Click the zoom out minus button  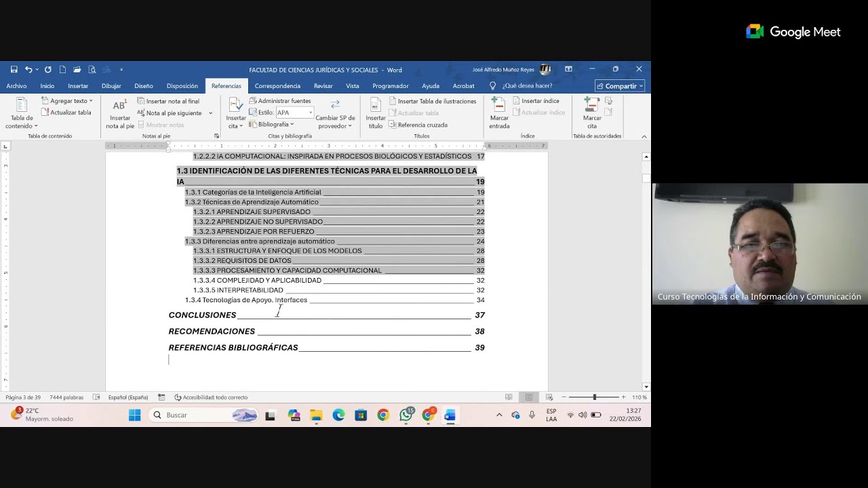pyautogui.click(x=562, y=397)
